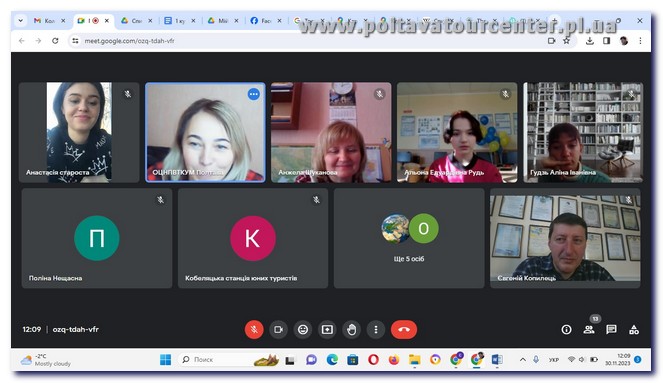Switch to the Gmail browser tab
663x383 pixels.
(49, 21)
